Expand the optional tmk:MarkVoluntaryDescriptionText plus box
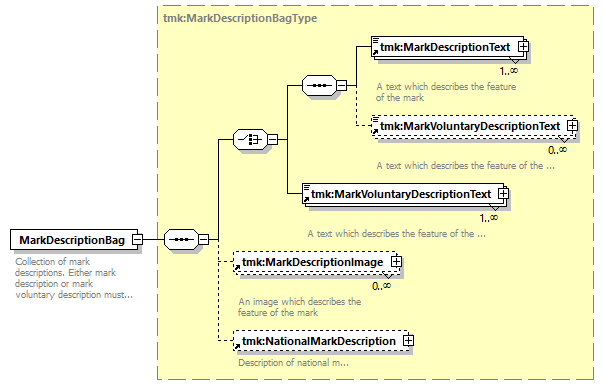Image resolution: width=604 pixels, height=385 pixels. [572, 126]
